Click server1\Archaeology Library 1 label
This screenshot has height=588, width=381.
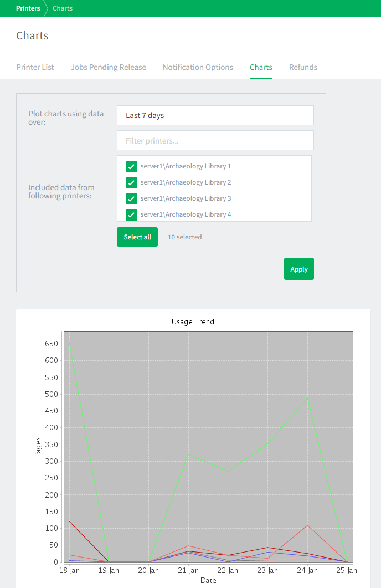186,166
